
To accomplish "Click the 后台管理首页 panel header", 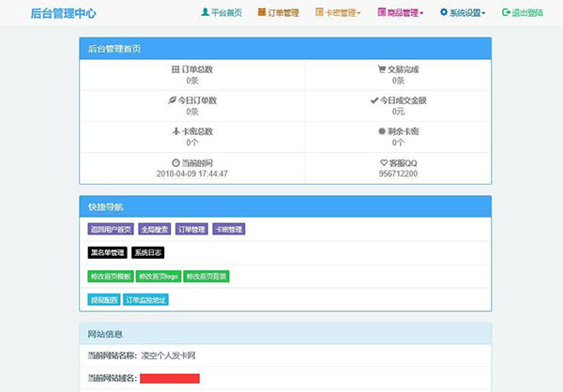I will [x=285, y=49].
